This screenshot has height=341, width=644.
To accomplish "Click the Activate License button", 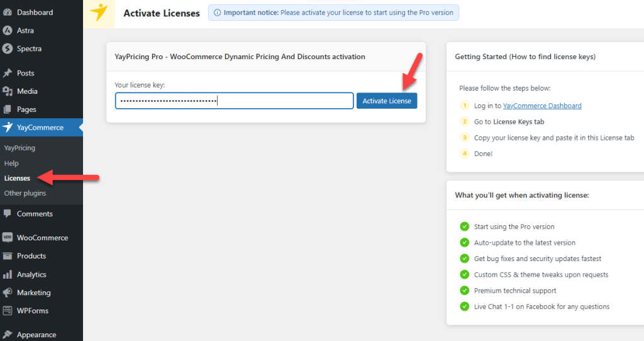I will pos(387,101).
